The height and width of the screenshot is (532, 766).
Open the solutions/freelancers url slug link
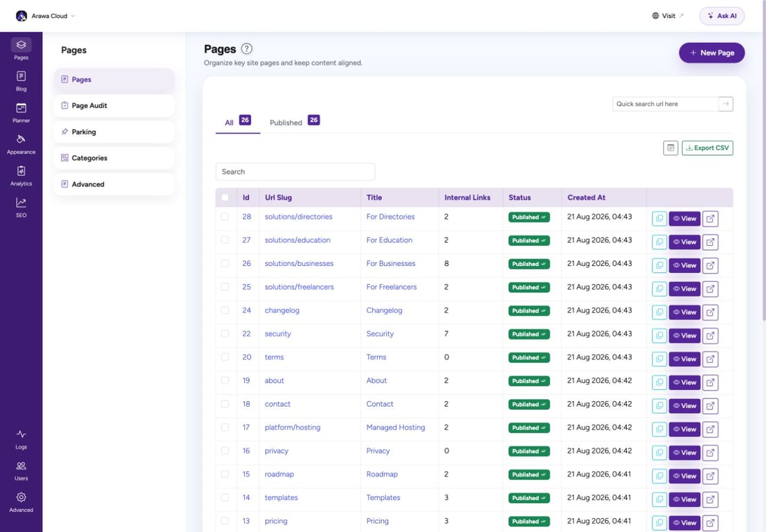click(x=299, y=287)
